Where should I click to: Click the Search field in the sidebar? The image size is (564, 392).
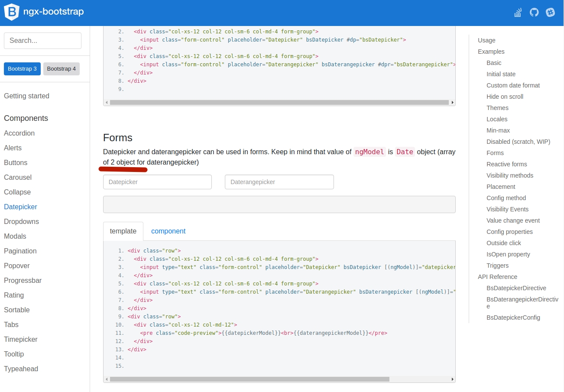click(x=42, y=40)
